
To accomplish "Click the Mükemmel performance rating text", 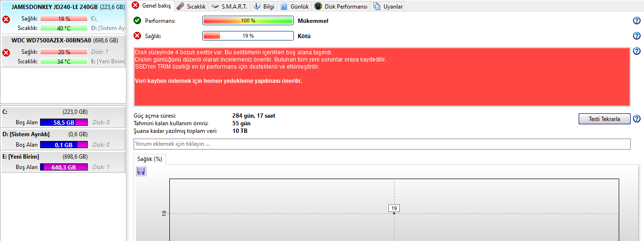I will pos(313,21).
